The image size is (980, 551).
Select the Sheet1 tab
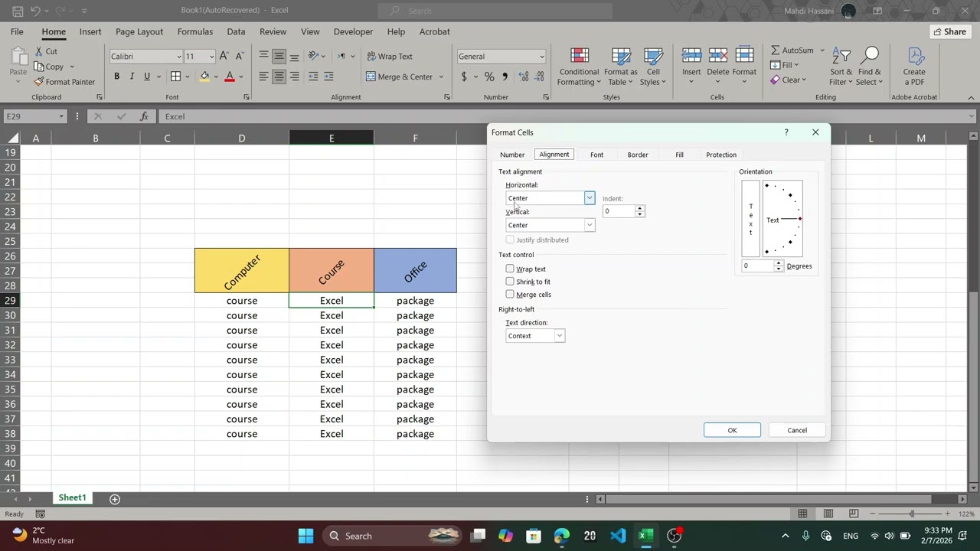(x=72, y=497)
